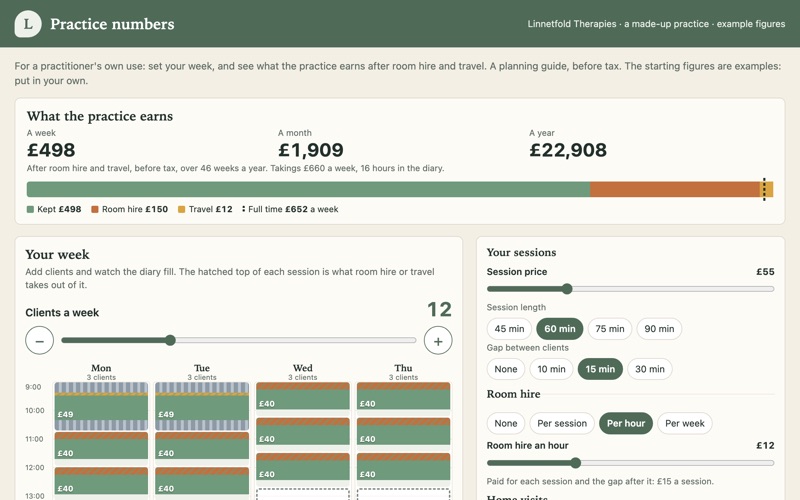
Task: Click the £12 room hire value
Action: tap(765, 445)
